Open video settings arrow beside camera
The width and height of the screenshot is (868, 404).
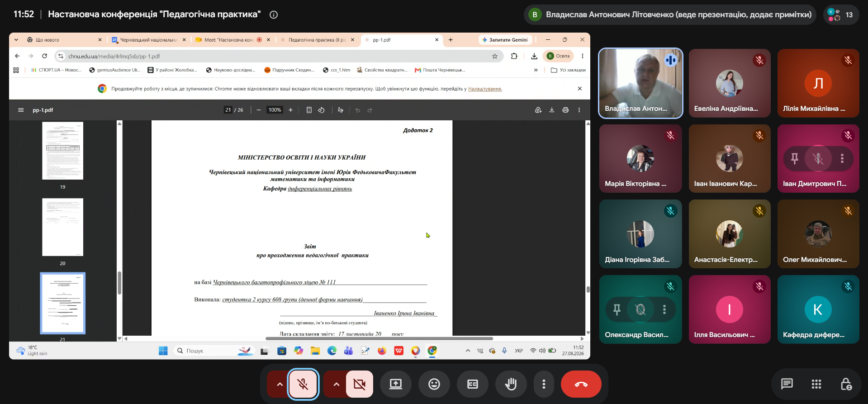[x=336, y=384]
